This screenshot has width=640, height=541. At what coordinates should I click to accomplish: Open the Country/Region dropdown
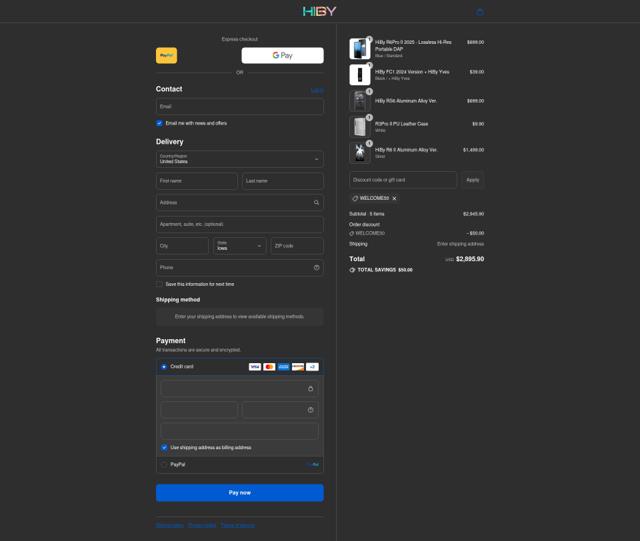pos(240,159)
